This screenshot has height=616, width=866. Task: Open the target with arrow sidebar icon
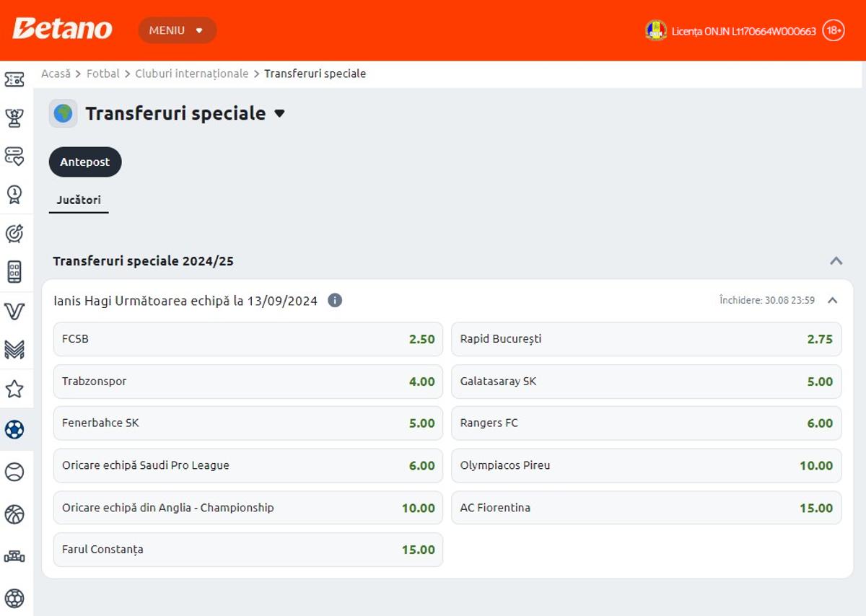(14, 233)
